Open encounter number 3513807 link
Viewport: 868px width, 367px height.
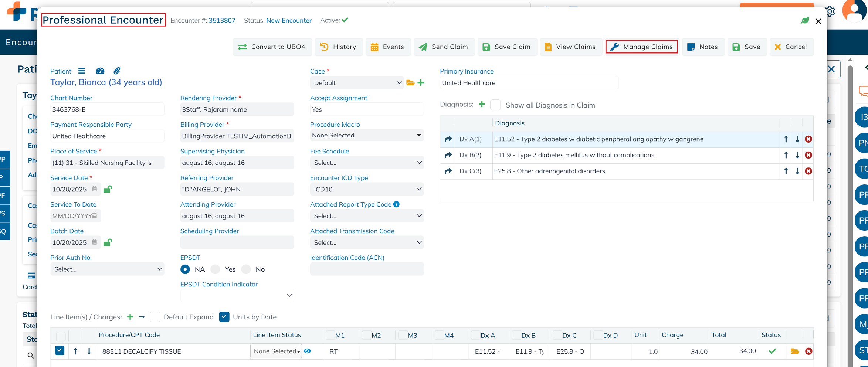[222, 20]
